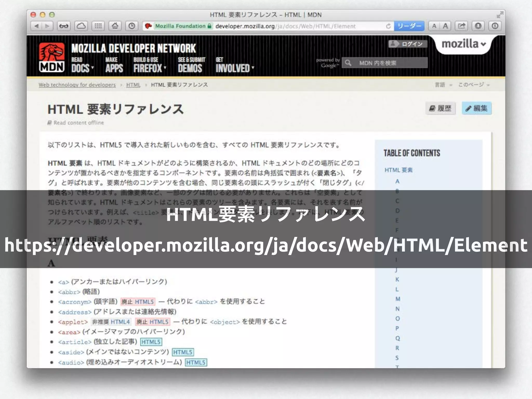Image resolution: width=532 pixels, height=399 pixels.
Task: Jump to letter N in contents
Action: pos(397,309)
